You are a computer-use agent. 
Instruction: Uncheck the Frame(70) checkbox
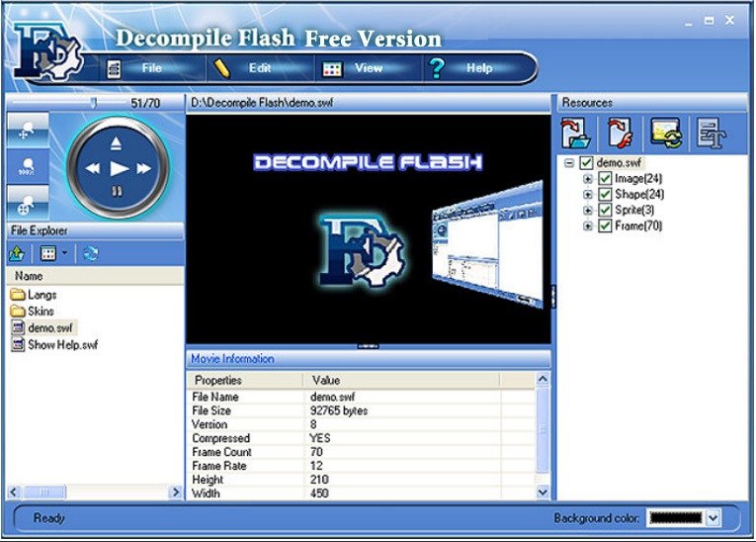[x=605, y=226]
